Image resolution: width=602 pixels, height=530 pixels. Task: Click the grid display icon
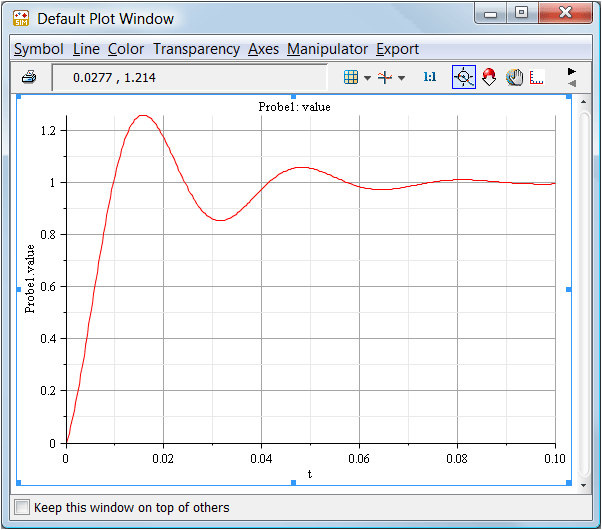point(350,77)
